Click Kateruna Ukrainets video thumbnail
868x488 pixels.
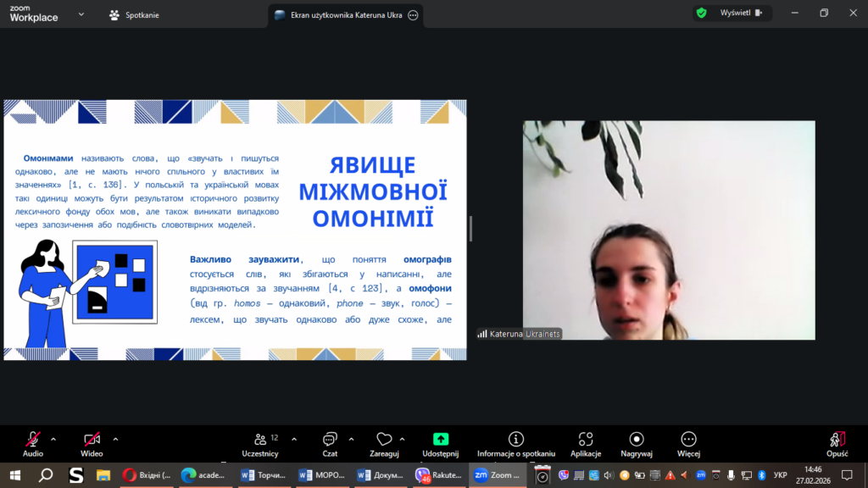pos(668,230)
